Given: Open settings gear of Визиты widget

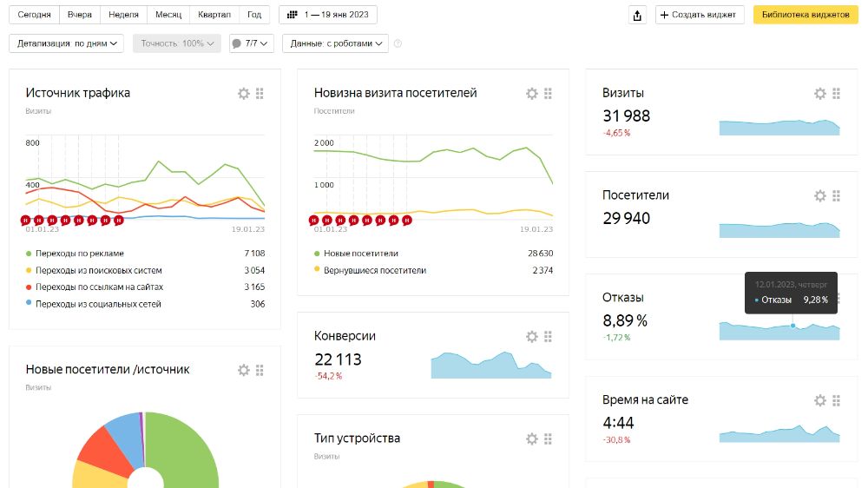Looking at the screenshot, I should 820,94.
